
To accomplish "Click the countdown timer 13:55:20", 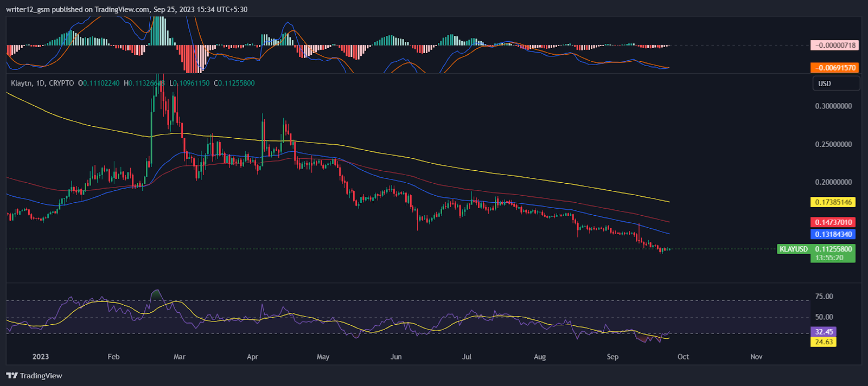I will (829, 258).
